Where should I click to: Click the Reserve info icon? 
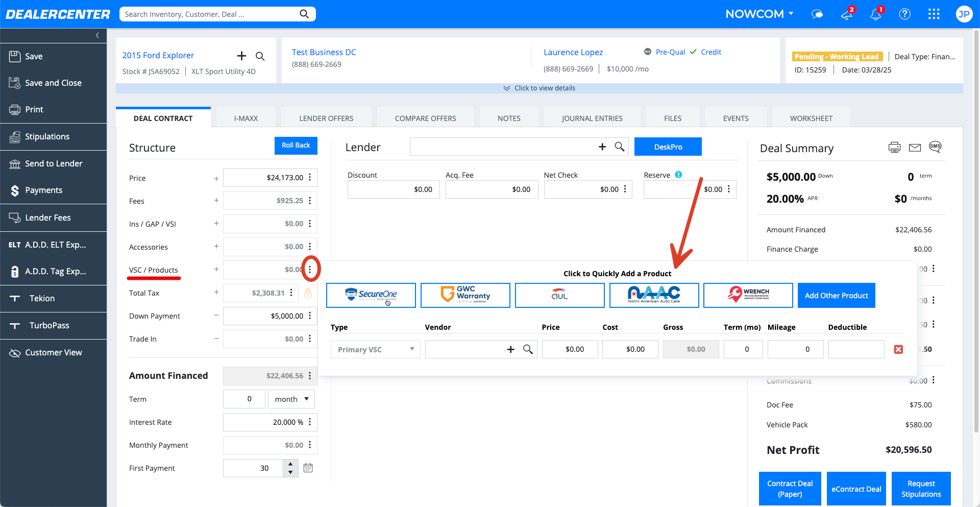[x=678, y=175]
